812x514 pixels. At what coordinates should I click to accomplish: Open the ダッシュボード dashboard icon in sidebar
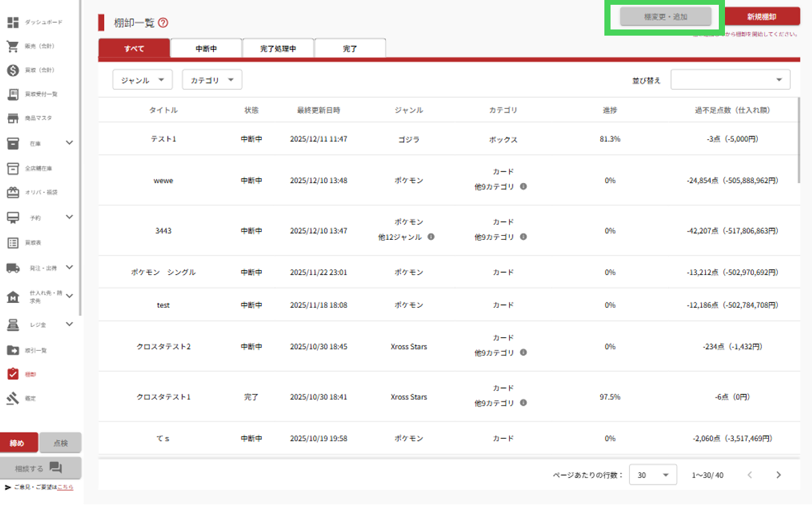pyautogui.click(x=12, y=23)
